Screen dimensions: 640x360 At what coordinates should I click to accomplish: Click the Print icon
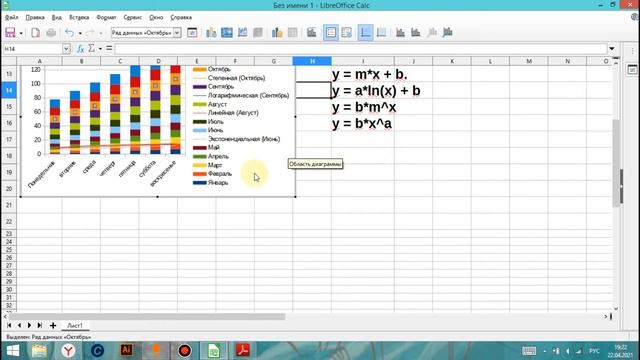(x=51, y=33)
